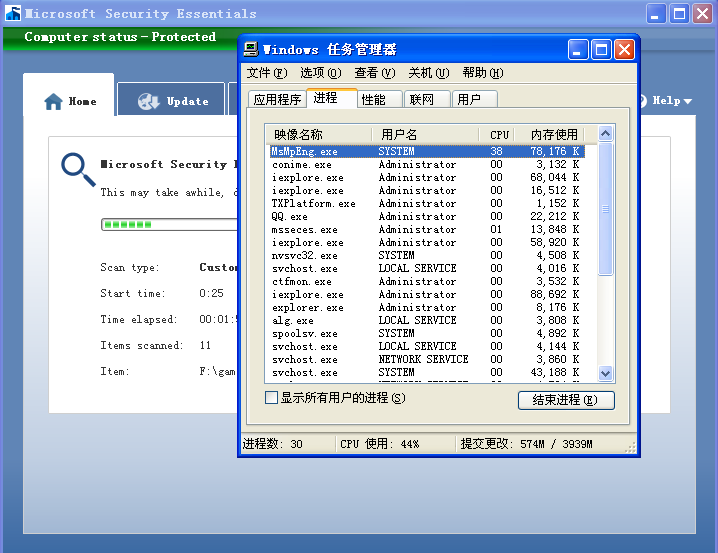Sort by the 映像名称 column header
Viewport: 718px width, 553px height.
(319, 135)
